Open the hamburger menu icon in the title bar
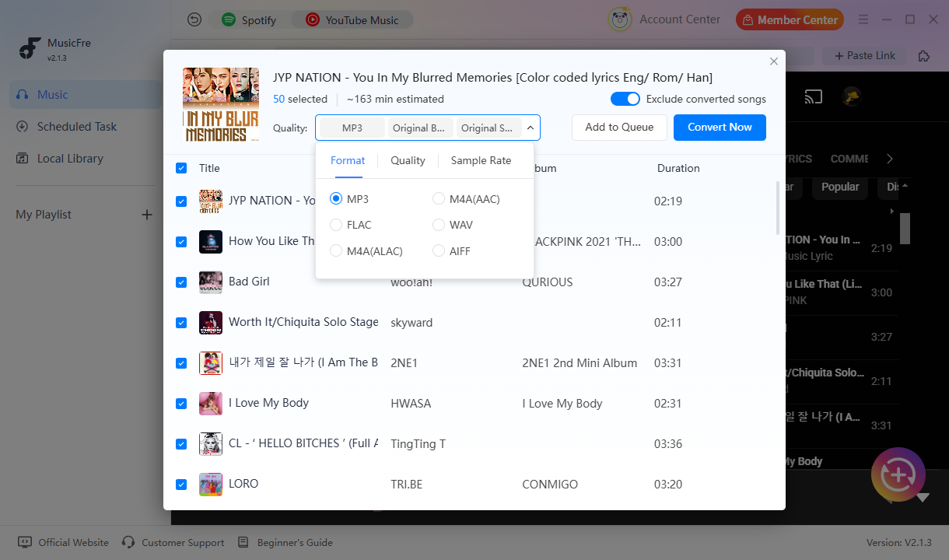This screenshot has height=560, width=949. click(x=863, y=19)
